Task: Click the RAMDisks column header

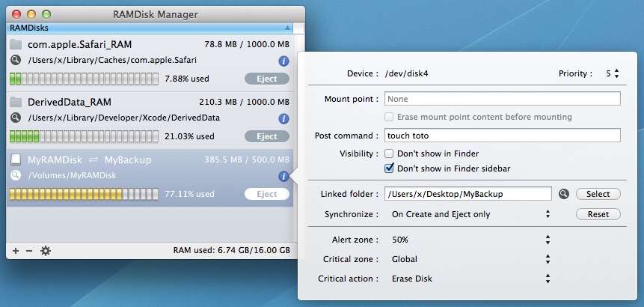Action: point(150,28)
